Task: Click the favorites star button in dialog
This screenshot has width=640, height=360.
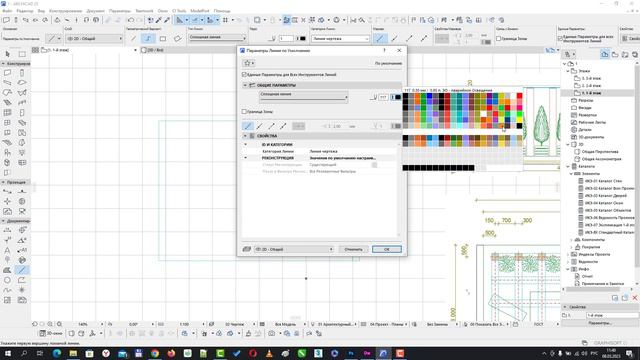Action: (248, 63)
